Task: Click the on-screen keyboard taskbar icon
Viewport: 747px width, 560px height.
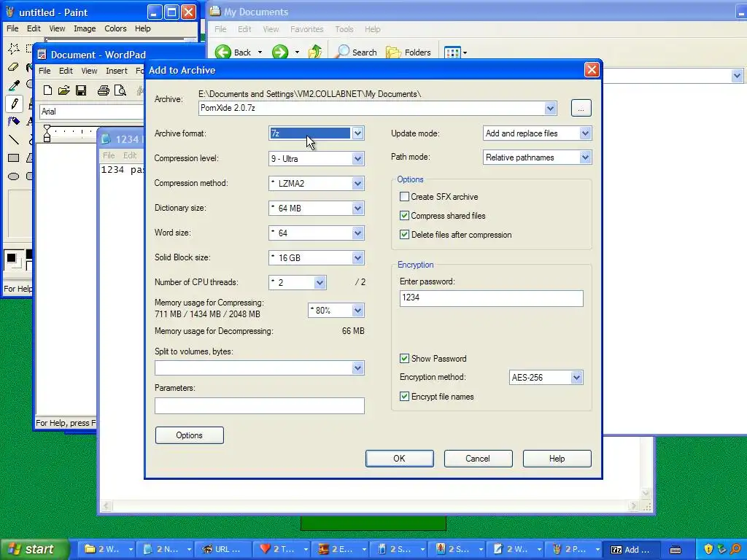Action: pyautogui.click(x=676, y=550)
